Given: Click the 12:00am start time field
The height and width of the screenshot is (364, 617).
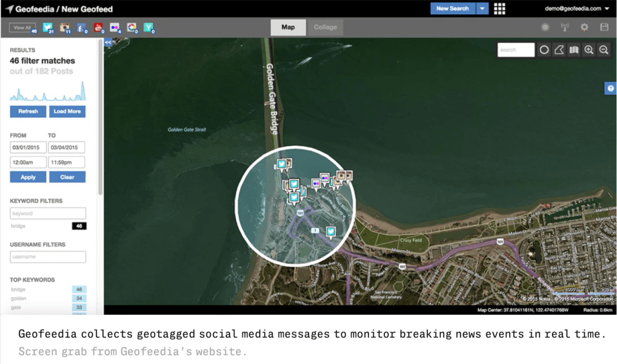Looking at the screenshot, I should pyautogui.click(x=28, y=162).
